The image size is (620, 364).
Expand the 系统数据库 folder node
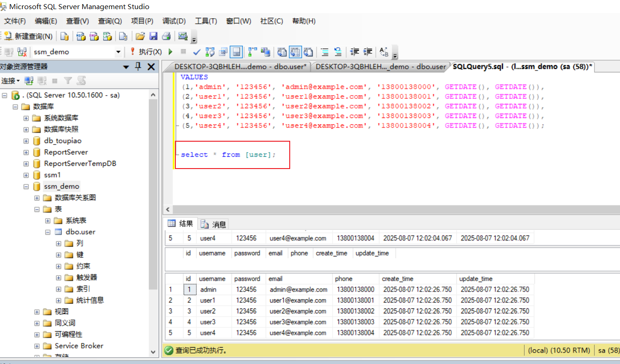pos(26,118)
